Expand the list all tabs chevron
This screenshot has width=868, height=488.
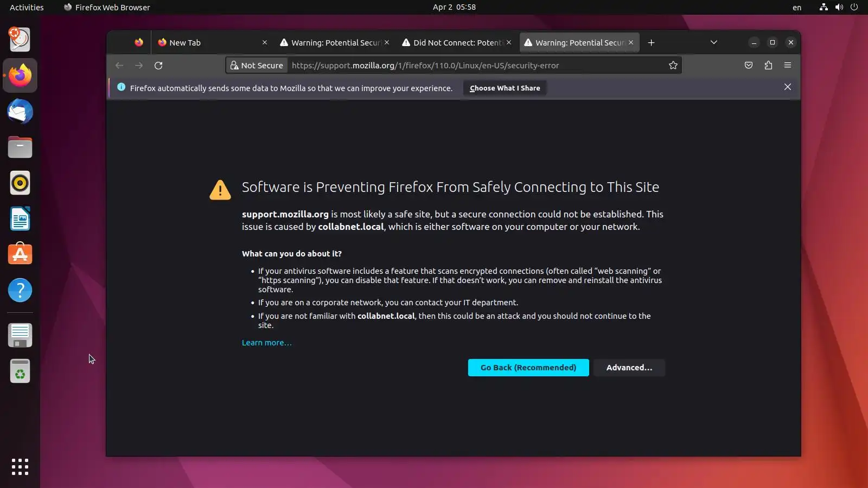714,42
